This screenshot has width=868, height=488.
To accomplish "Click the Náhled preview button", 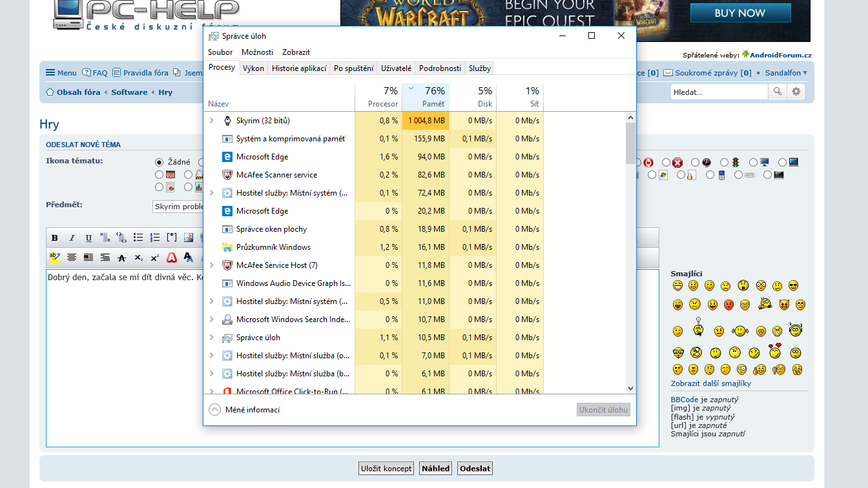I will (435, 469).
